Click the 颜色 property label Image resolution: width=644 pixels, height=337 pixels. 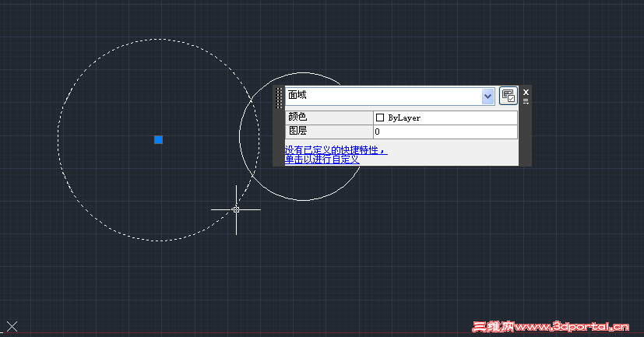[x=329, y=118]
